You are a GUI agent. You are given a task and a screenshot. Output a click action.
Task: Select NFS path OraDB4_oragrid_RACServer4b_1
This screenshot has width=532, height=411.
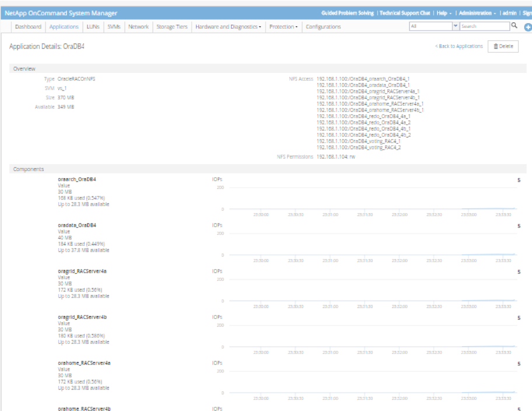click(x=368, y=97)
